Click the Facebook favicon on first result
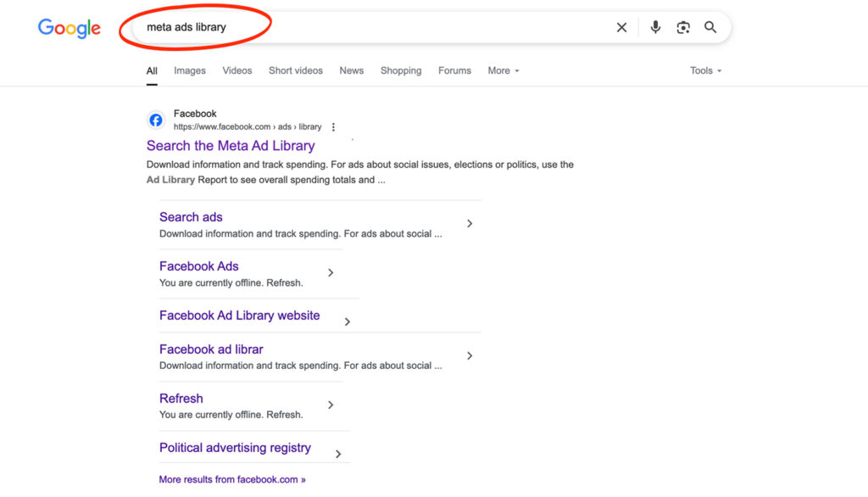 [156, 120]
